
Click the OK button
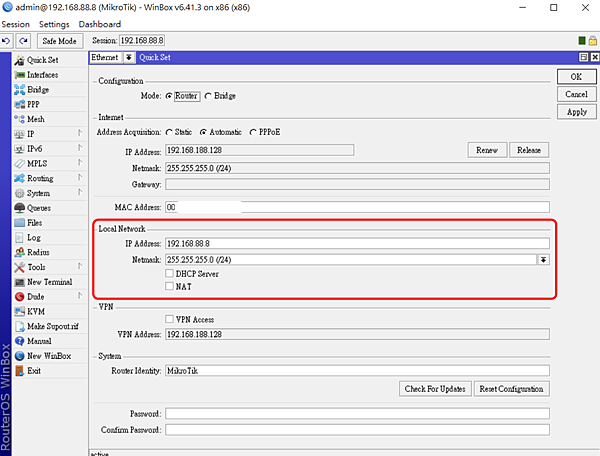tap(576, 77)
